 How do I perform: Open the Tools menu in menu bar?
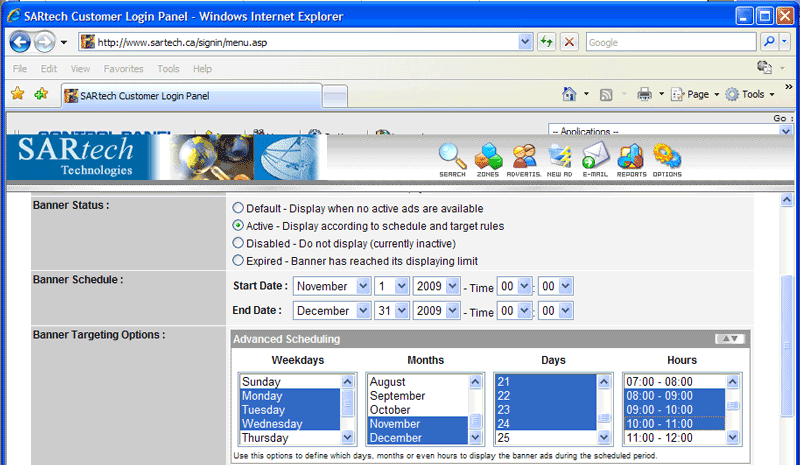click(x=168, y=69)
